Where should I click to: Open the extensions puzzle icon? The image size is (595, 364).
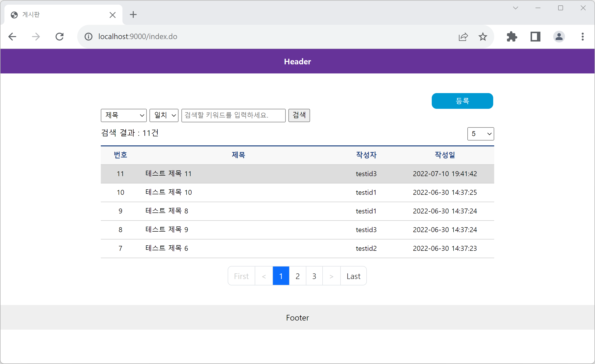coord(512,37)
